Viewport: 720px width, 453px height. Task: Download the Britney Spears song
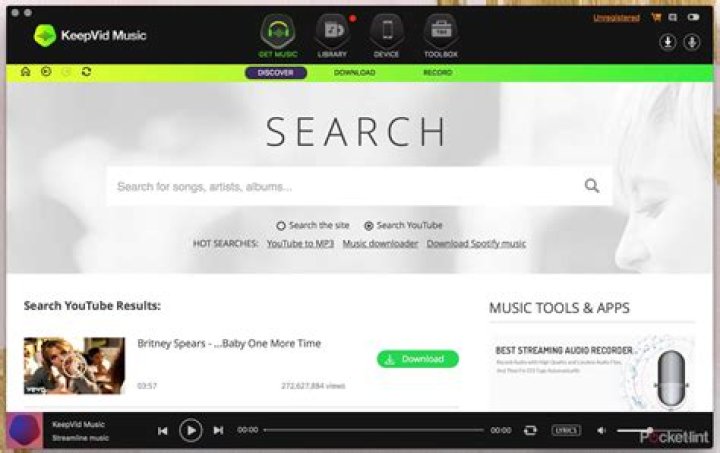417,359
